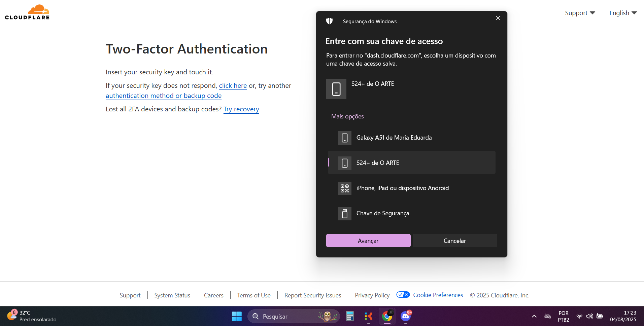Click the battery tray icon
644x326 pixels.
[600, 316]
